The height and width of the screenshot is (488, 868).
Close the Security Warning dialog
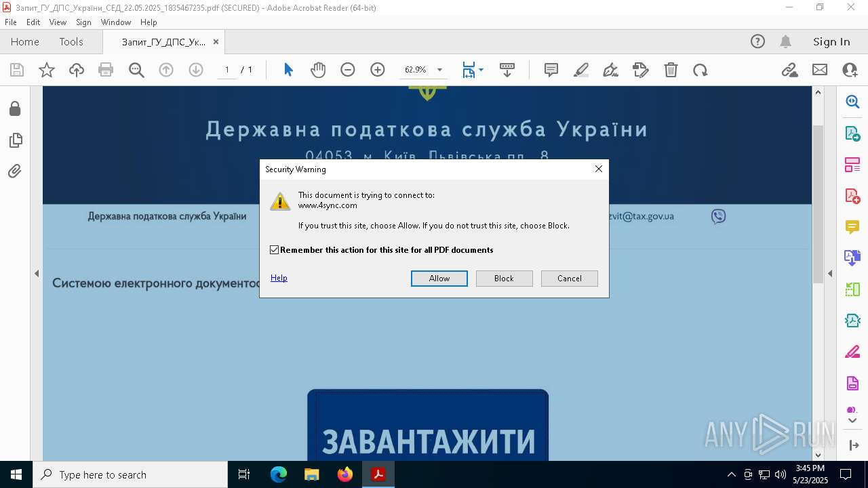pyautogui.click(x=599, y=169)
